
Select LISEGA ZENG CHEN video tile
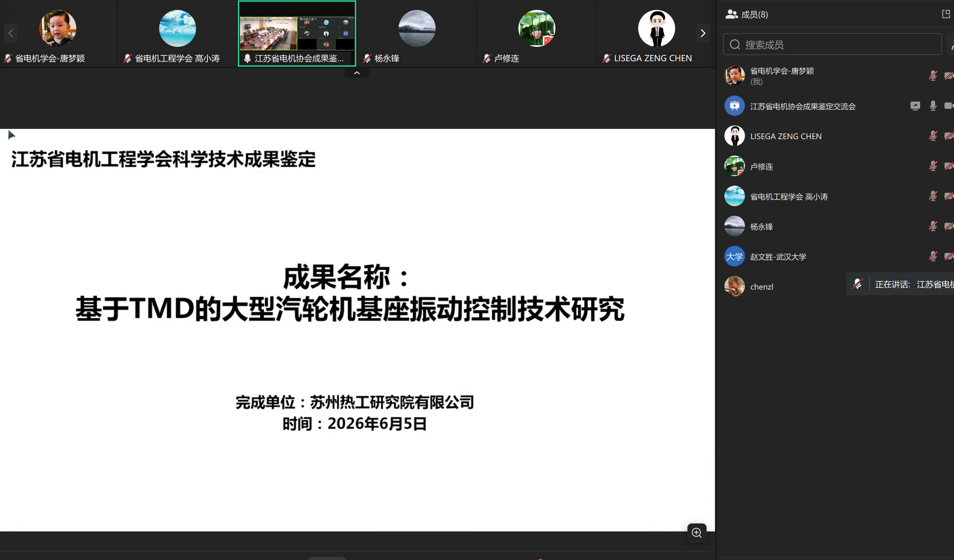tap(656, 34)
